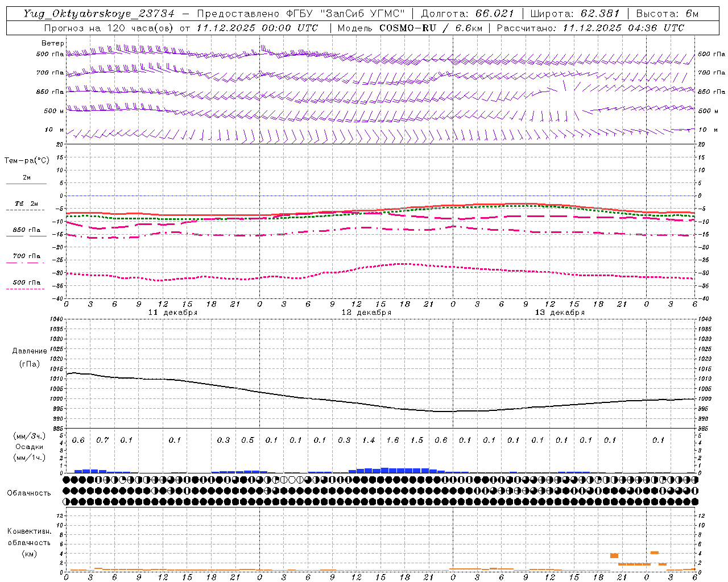This screenshot has width=728, height=582.
Task: Click the computed time Рассчитано: 11.12.2025 04:36 UTC
Action: coord(590,28)
